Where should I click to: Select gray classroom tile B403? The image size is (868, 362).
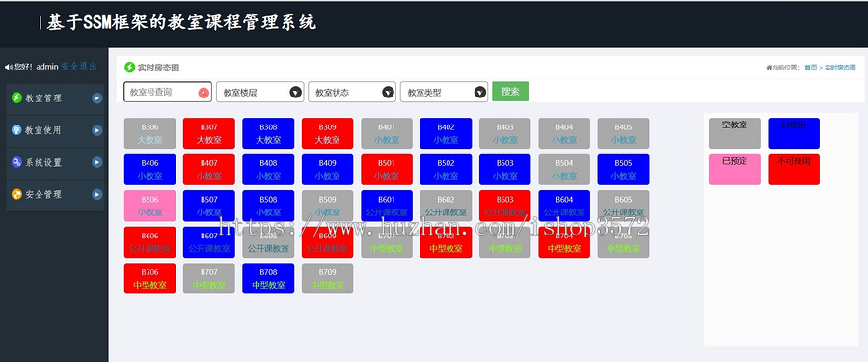pos(505,133)
